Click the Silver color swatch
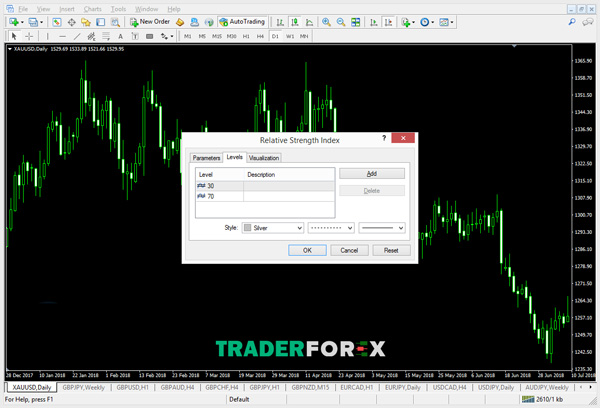Image resolution: width=600 pixels, height=408 pixels. click(x=248, y=228)
